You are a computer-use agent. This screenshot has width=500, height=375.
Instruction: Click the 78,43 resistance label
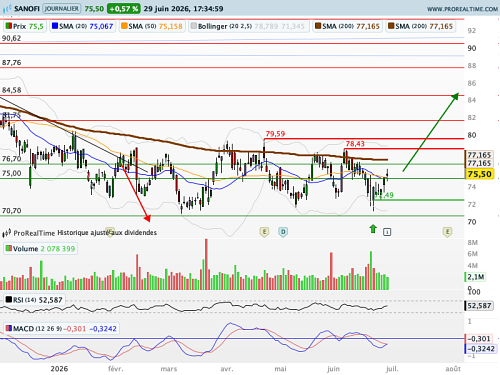click(x=355, y=144)
